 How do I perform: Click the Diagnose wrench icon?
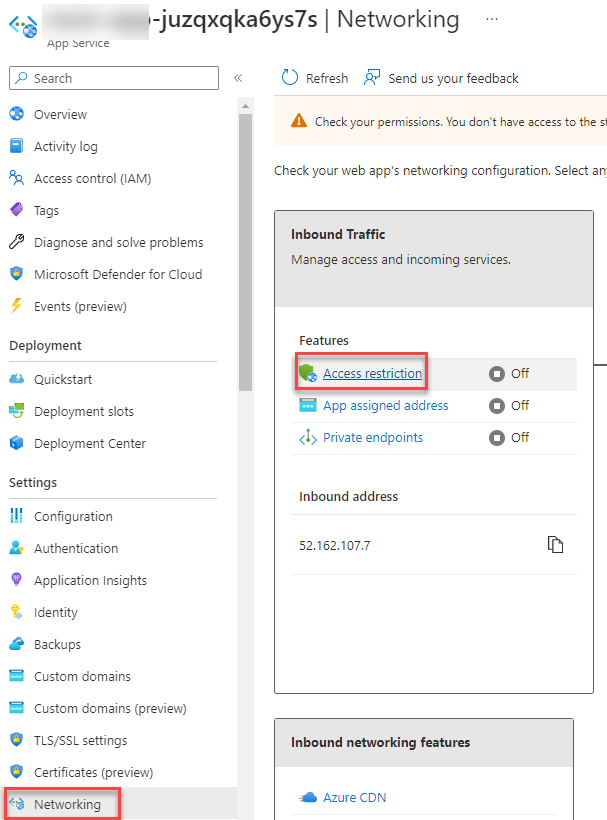(x=17, y=242)
